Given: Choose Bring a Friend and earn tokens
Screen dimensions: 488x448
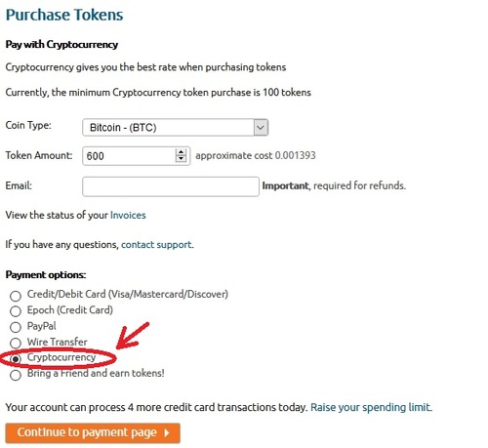Looking at the screenshot, I should (x=16, y=375).
